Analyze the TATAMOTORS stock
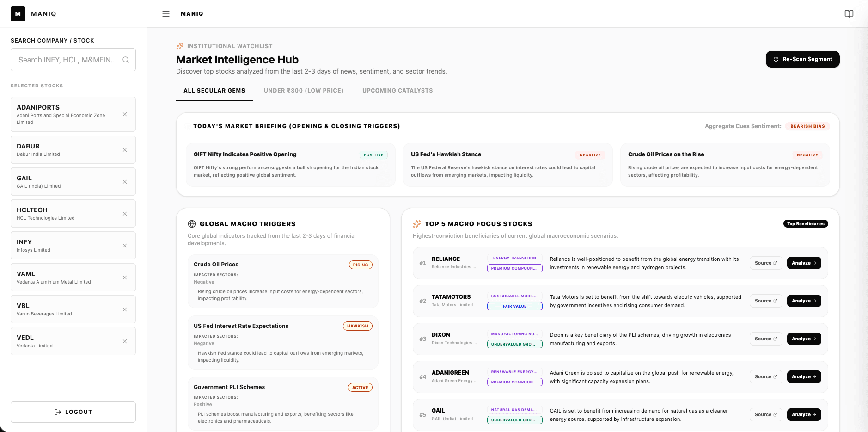The width and height of the screenshot is (868, 432). click(804, 301)
